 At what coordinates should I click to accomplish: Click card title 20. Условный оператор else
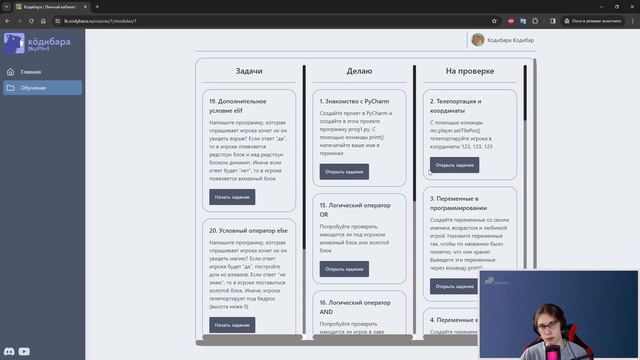click(x=248, y=231)
